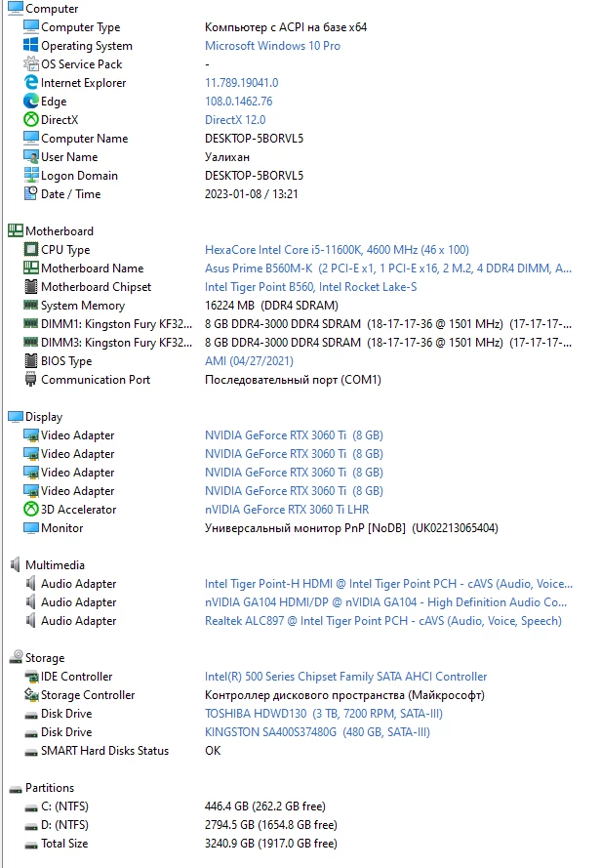Screen dimensions: 600x868
Task: Open the nVIDIA GA104 HDMI/DP audio link
Action: pyautogui.click(x=385, y=601)
